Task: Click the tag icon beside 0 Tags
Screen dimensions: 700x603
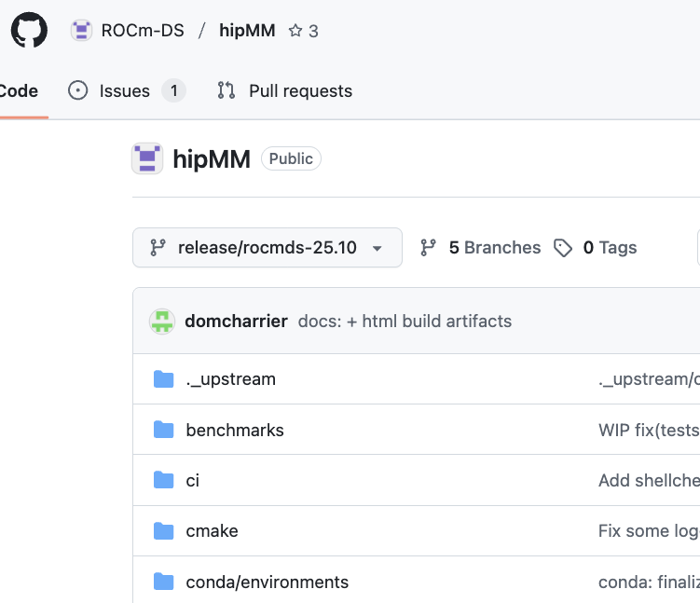Action: [562, 248]
